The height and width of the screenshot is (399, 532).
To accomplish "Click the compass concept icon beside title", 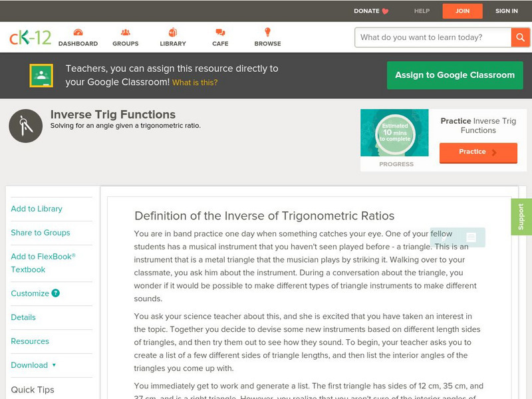I will coord(25,126).
